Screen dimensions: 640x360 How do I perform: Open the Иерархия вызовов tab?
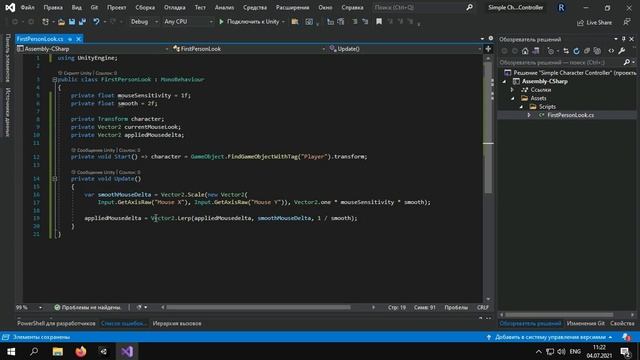click(177, 323)
